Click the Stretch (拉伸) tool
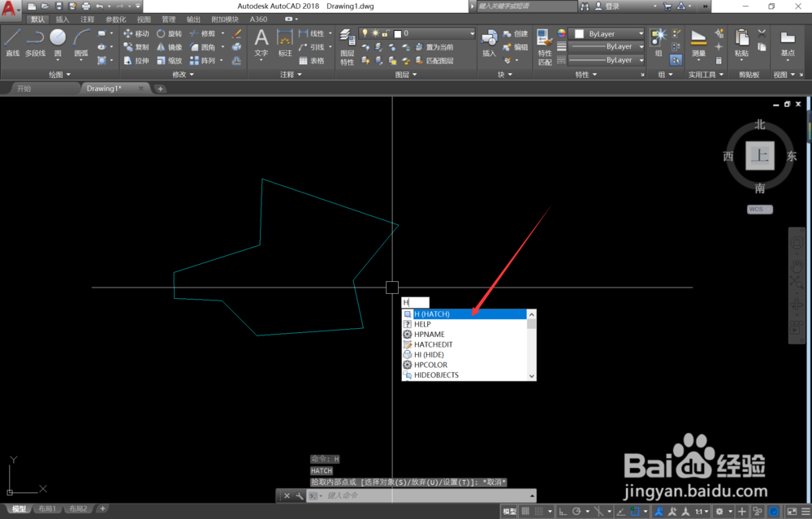The width and height of the screenshot is (812, 519). (x=136, y=61)
